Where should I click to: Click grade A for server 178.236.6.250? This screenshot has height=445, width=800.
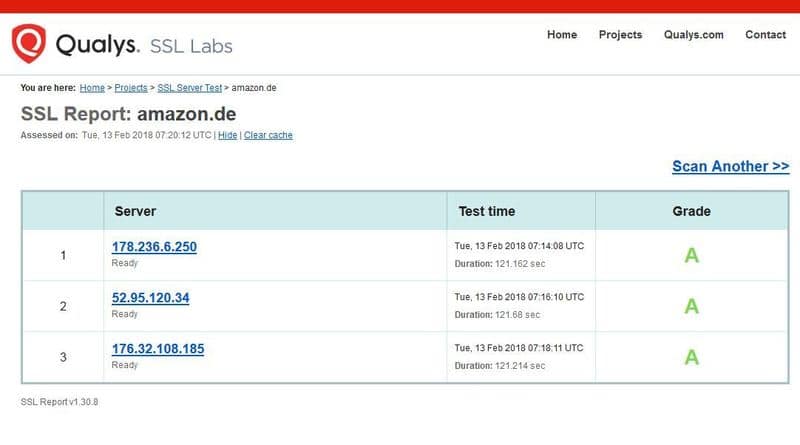click(x=691, y=255)
